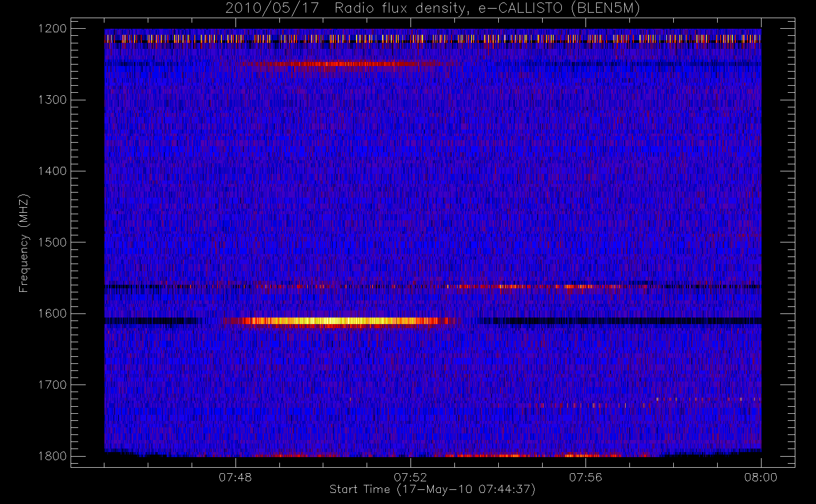The image size is (816, 504).
Task: Click the 08:00 time axis label
Action: 761,477
